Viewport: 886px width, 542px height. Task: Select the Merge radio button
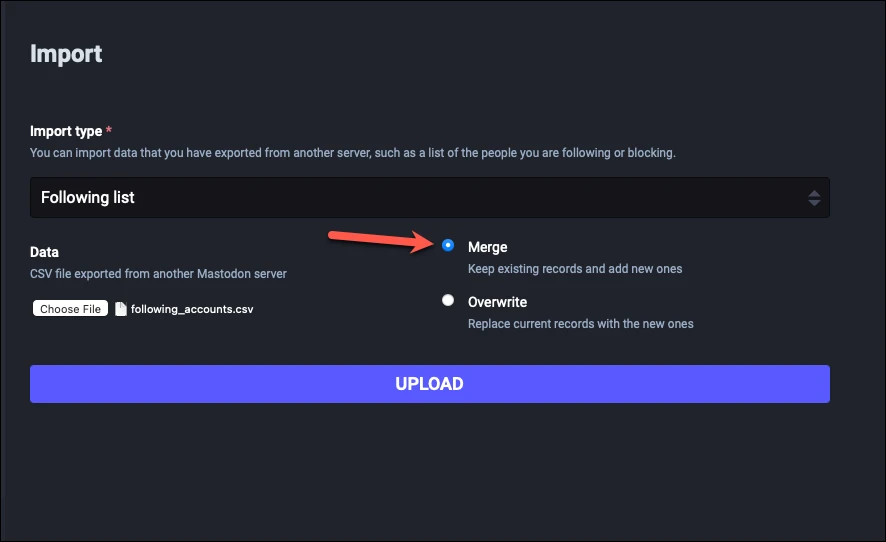448,245
